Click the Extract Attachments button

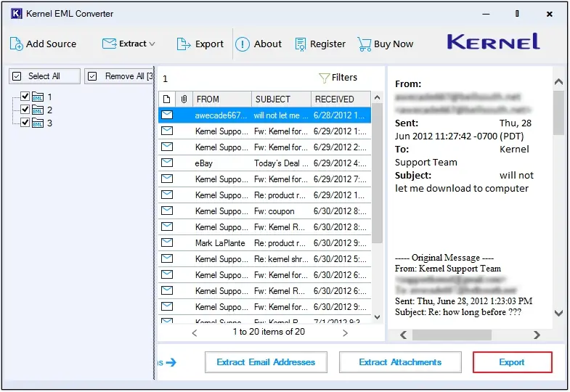coord(400,362)
